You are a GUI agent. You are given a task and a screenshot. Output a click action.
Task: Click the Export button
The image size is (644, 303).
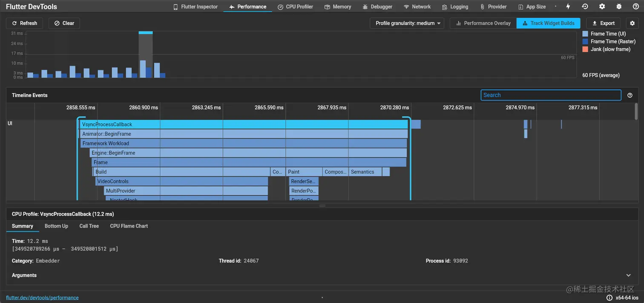point(604,23)
